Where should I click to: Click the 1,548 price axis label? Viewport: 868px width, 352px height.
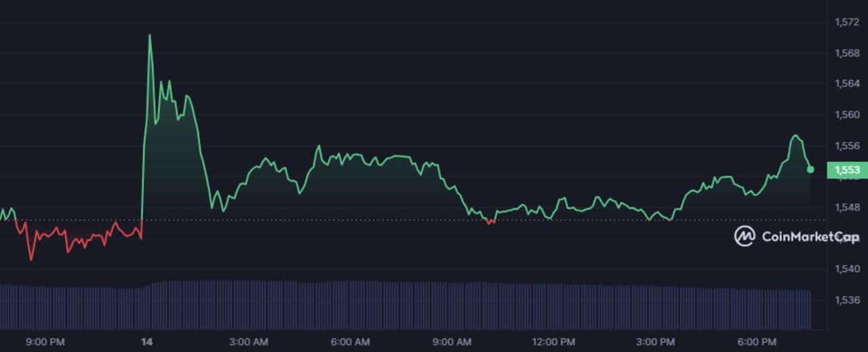[x=847, y=207]
